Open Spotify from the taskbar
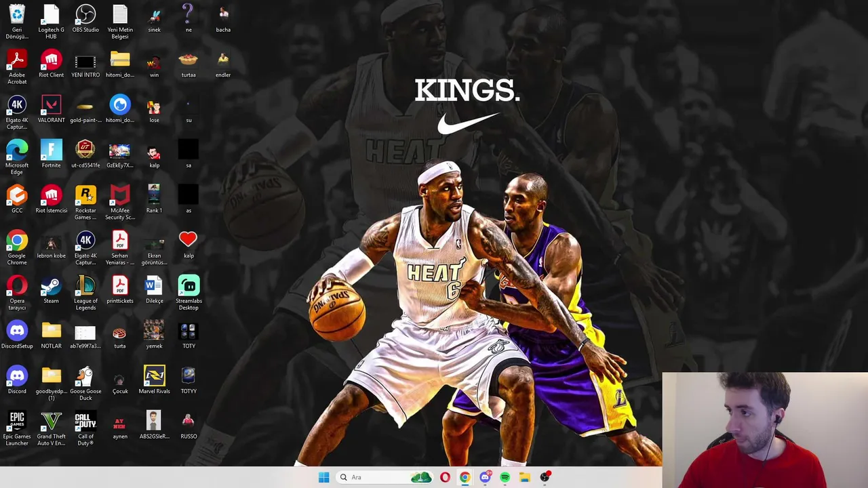Image resolution: width=868 pixels, height=488 pixels. point(505,477)
